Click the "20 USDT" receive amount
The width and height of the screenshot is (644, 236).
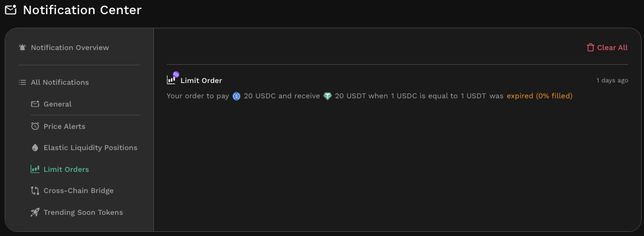350,96
